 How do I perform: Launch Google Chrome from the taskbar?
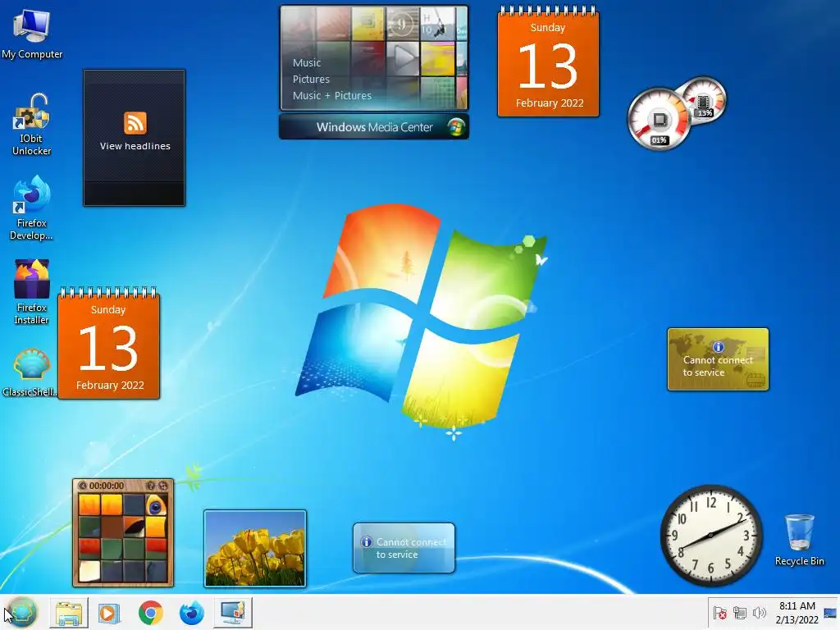pyautogui.click(x=151, y=613)
